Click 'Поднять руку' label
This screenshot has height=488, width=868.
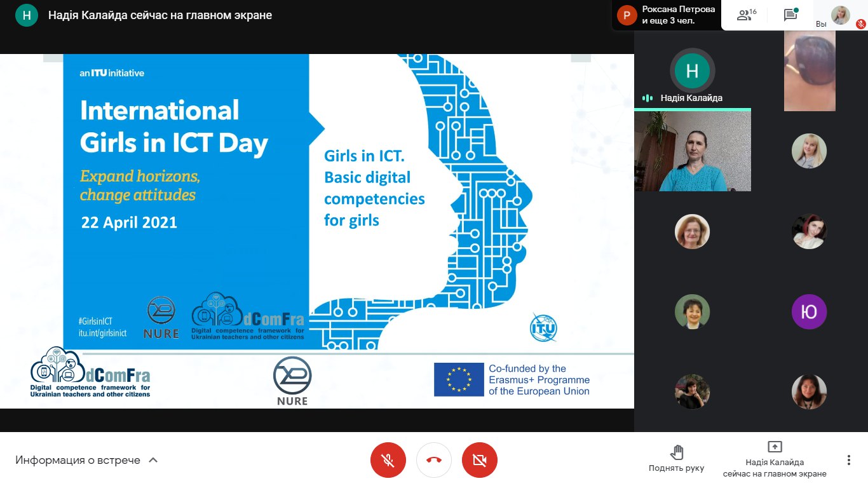[x=677, y=468]
